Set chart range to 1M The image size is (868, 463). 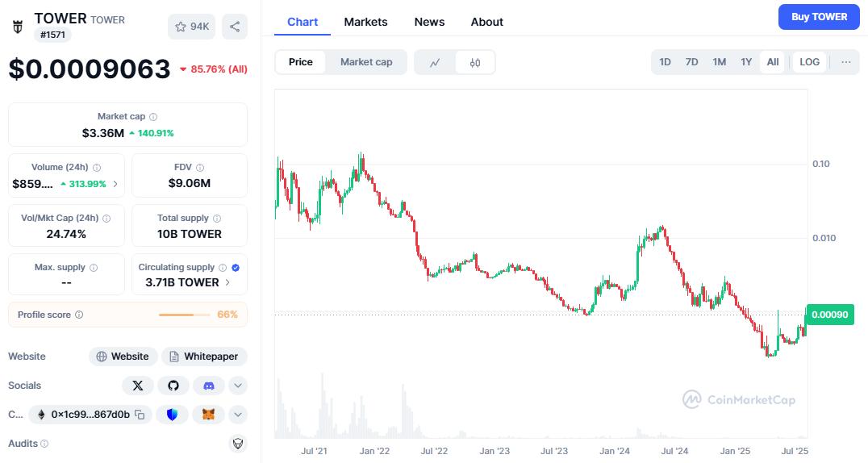coord(719,62)
